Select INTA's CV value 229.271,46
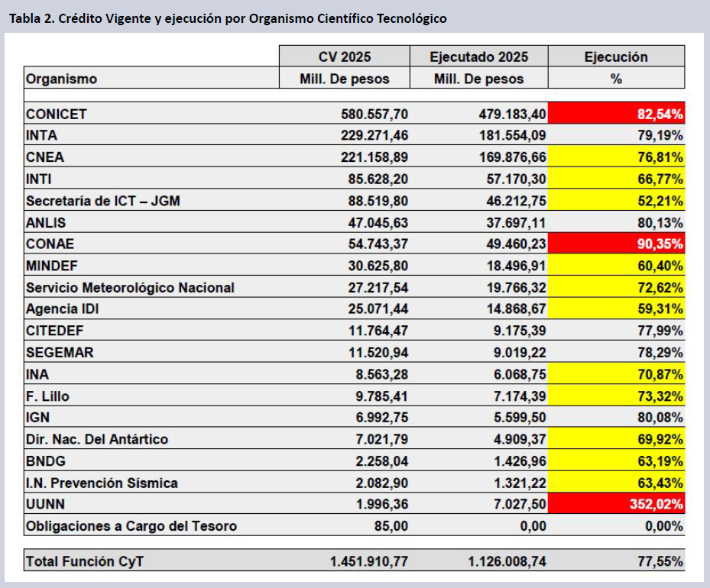Image resolution: width=710 pixels, height=588 pixels. [374, 136]
